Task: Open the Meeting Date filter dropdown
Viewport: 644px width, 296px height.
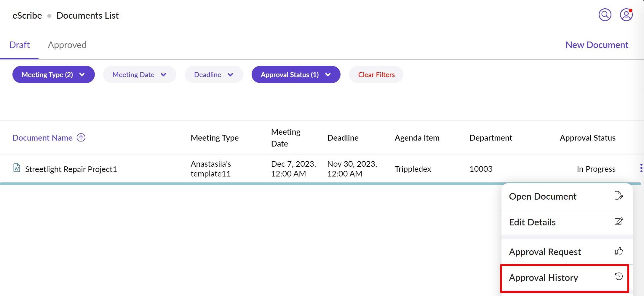Action: click(x=139, y=74)
